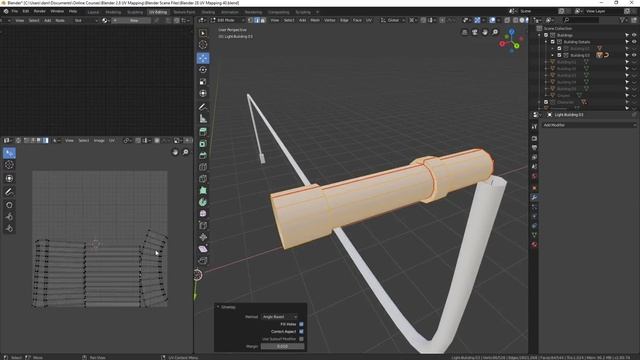Select the Shear tool
This screenshot has height=360, width=640.
click(x=203, y=249)
